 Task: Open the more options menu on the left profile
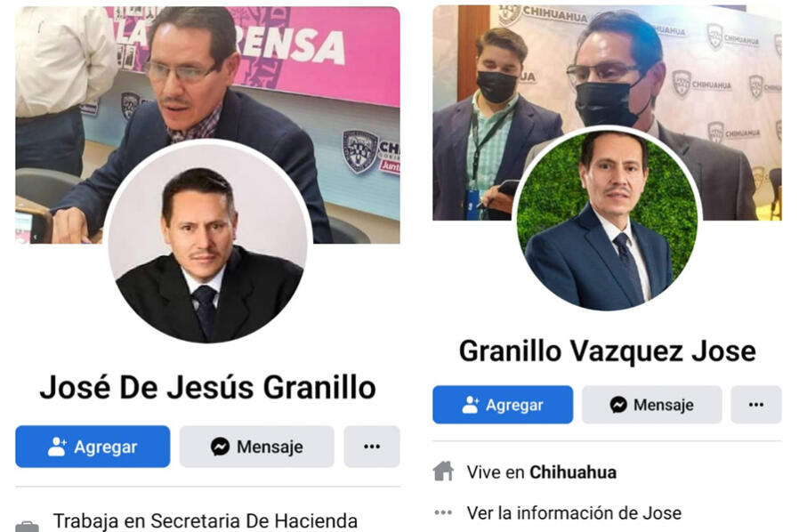click(372, 447)
